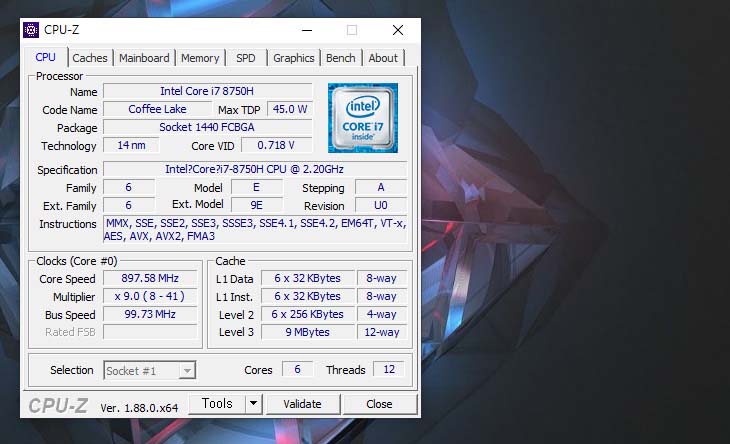Click the L1 Data 8-way value
This screenshot has width=730, height=444.
pos(382,278)
